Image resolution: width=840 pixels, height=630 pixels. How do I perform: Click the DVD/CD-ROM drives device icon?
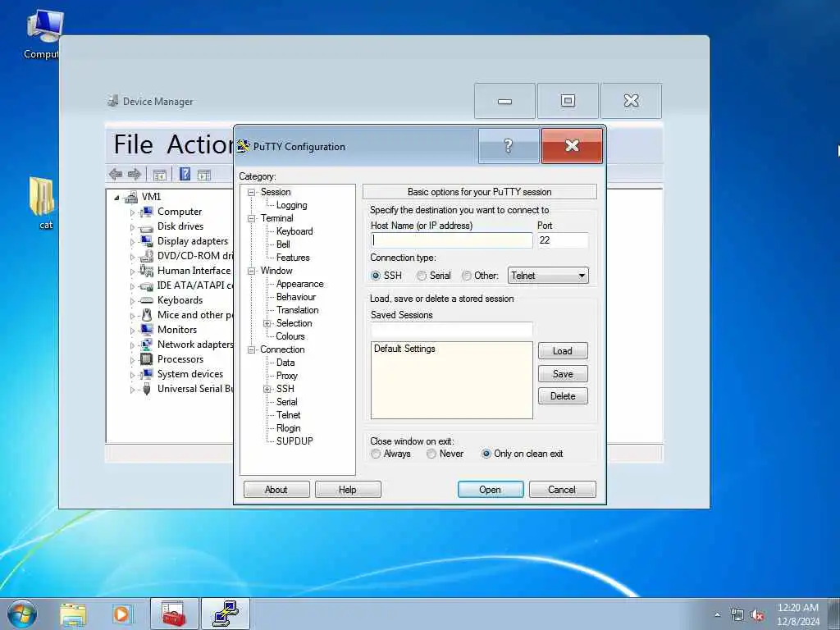[146, 256]
